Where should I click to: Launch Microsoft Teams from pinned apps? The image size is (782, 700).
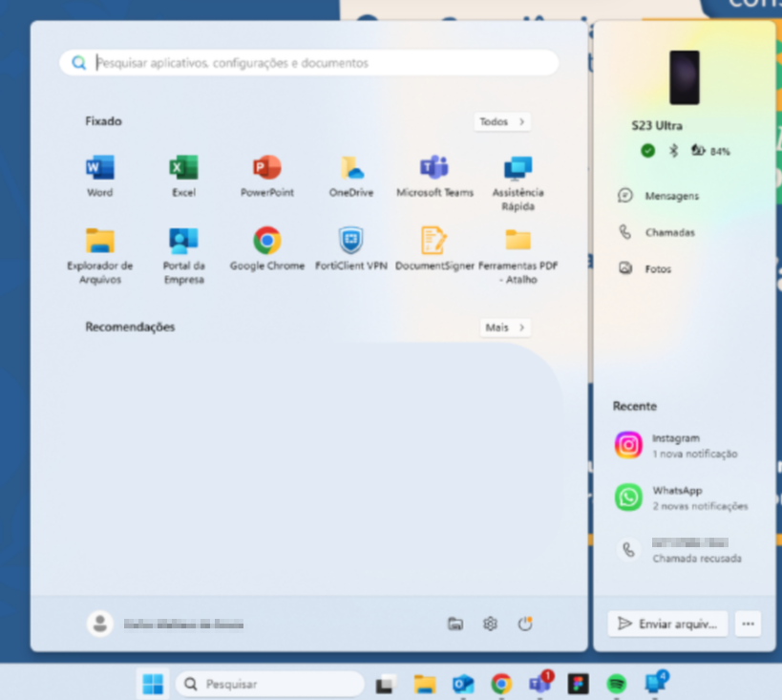(434, 169)
